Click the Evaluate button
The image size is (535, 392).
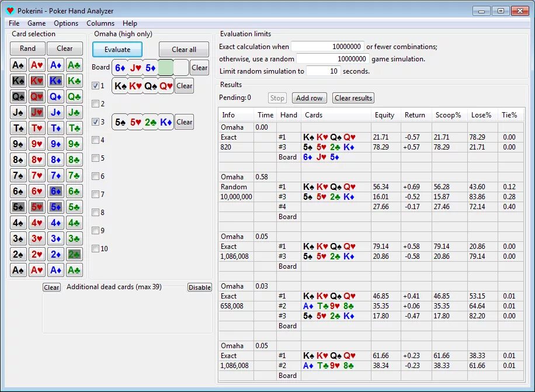(x=117, y=50)
